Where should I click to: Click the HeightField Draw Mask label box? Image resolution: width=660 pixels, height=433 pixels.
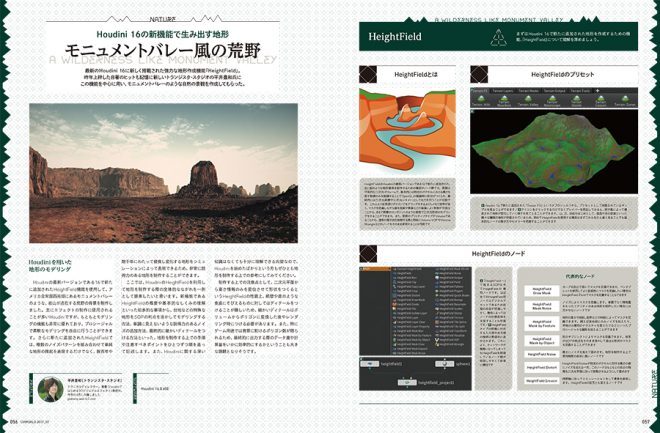(x=542, y=291)
